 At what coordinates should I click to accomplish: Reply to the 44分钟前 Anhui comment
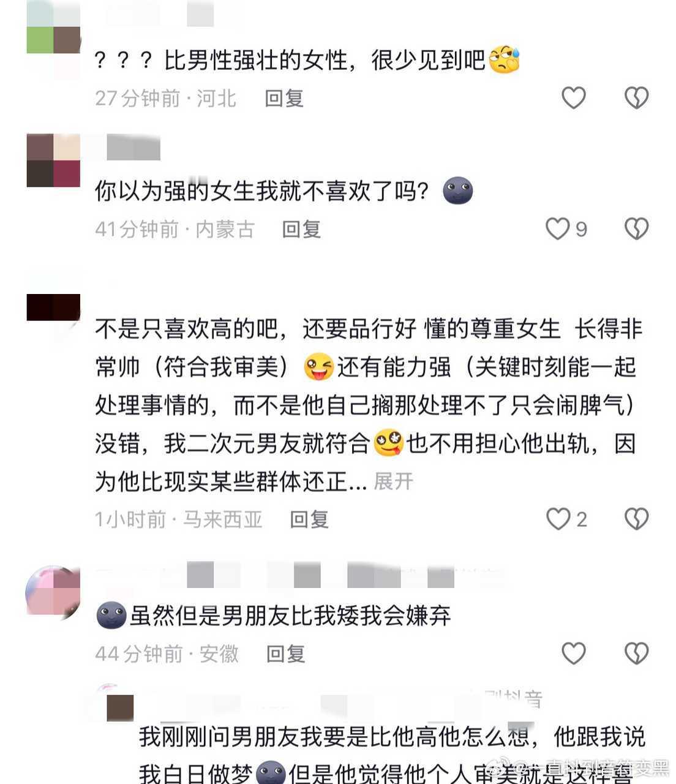click(285, 654)
